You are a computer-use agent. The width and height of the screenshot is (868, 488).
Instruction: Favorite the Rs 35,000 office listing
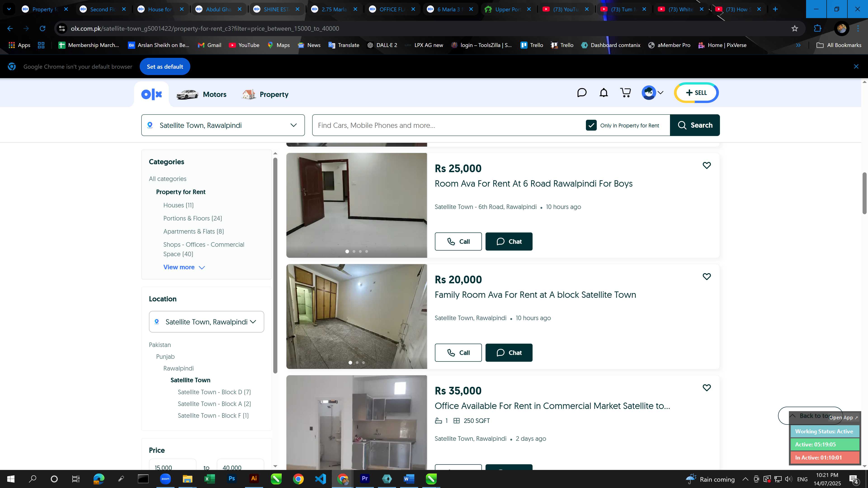pos(707,388)
